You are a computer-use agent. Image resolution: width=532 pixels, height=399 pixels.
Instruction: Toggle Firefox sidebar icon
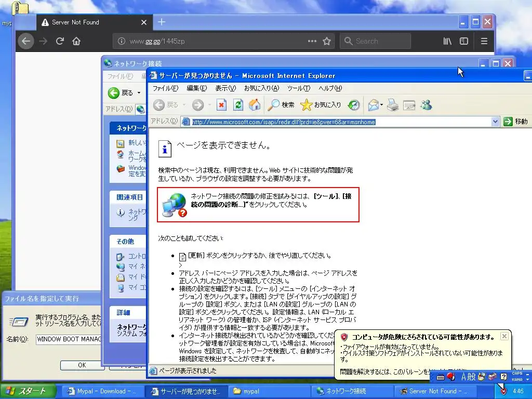pos(464,41)
